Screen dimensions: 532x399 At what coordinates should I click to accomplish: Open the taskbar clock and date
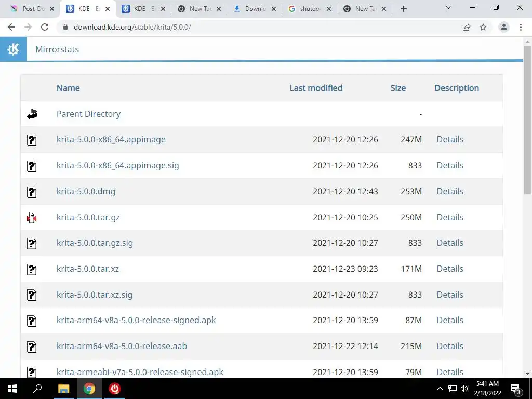coord(487,389)
